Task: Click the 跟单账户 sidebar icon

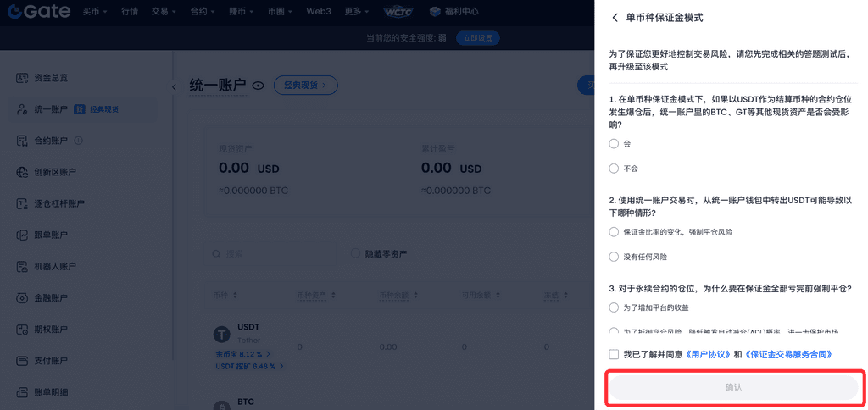Action: 23,235
